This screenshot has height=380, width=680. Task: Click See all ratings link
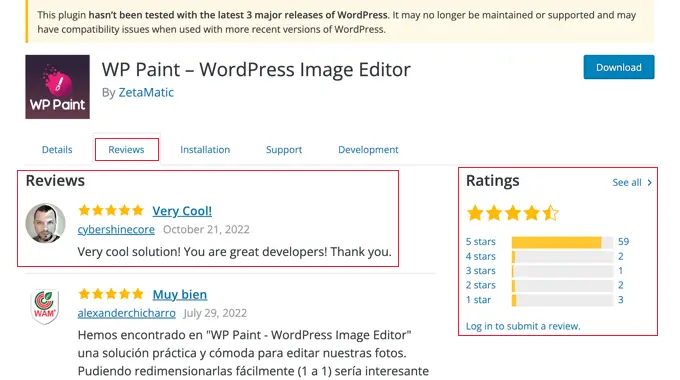(x=627, y=183)
